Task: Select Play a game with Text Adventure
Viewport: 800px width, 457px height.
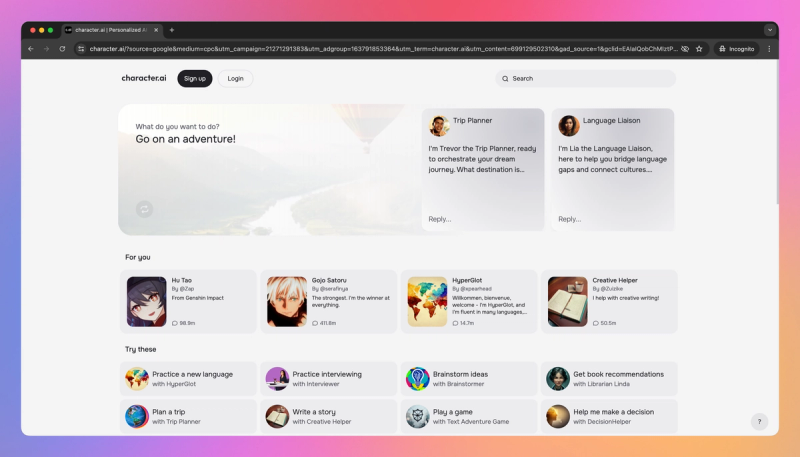Action: (x=469, y=416)
